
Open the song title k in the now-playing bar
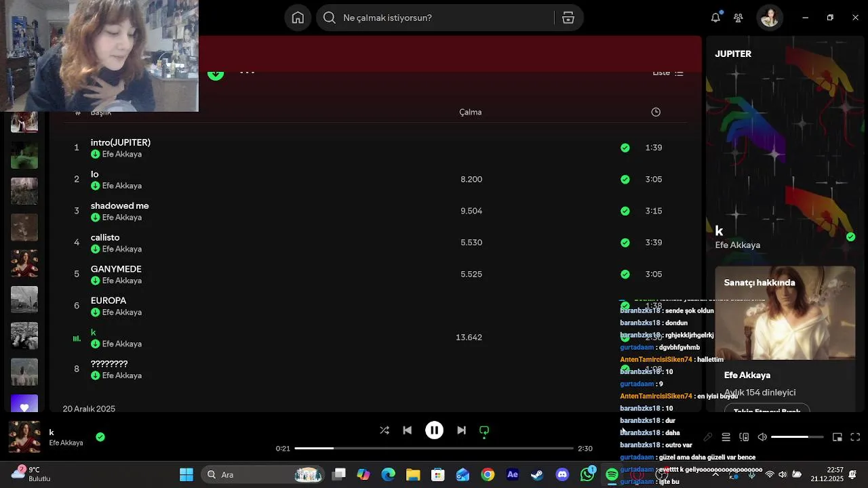pyautogui.click(x=52, y=432)
